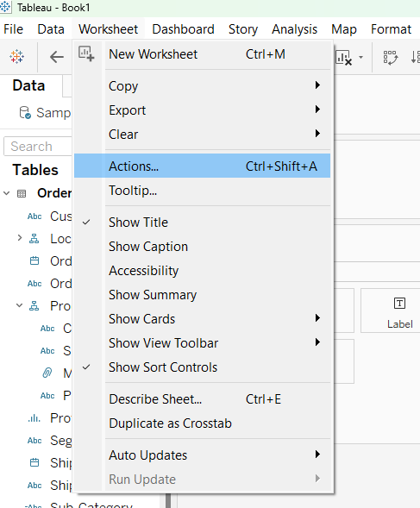The image size is (420, 508).
Task: Open the Map menu
Action: click(344, 29)
